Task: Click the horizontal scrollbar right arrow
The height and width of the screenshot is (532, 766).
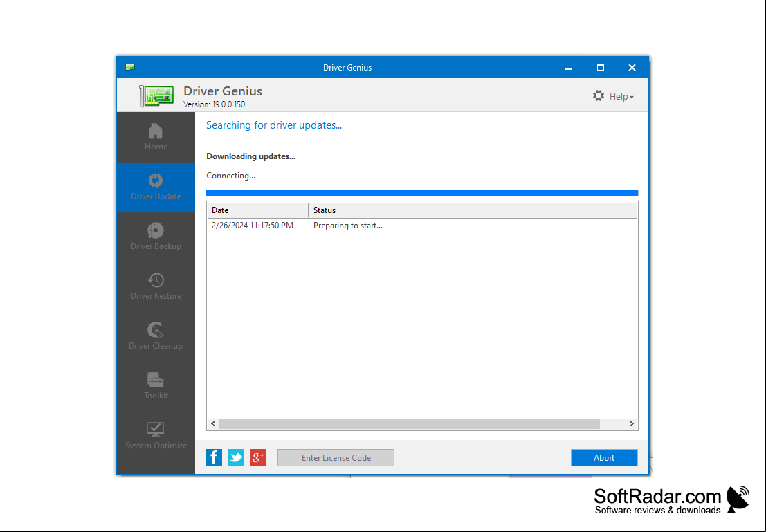Action: pos(631,423)
